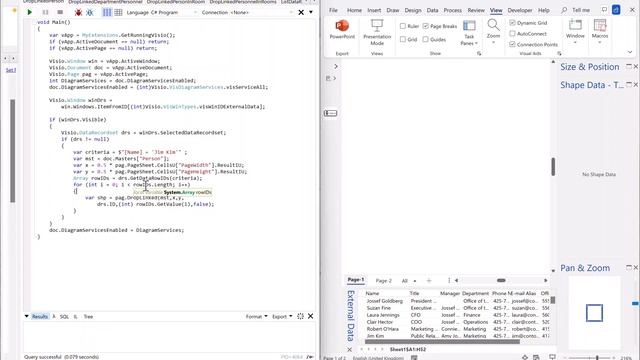Close the Pan & Zoom pane
The height and width of the screenshot is (360, 640).
pos(636,267)
